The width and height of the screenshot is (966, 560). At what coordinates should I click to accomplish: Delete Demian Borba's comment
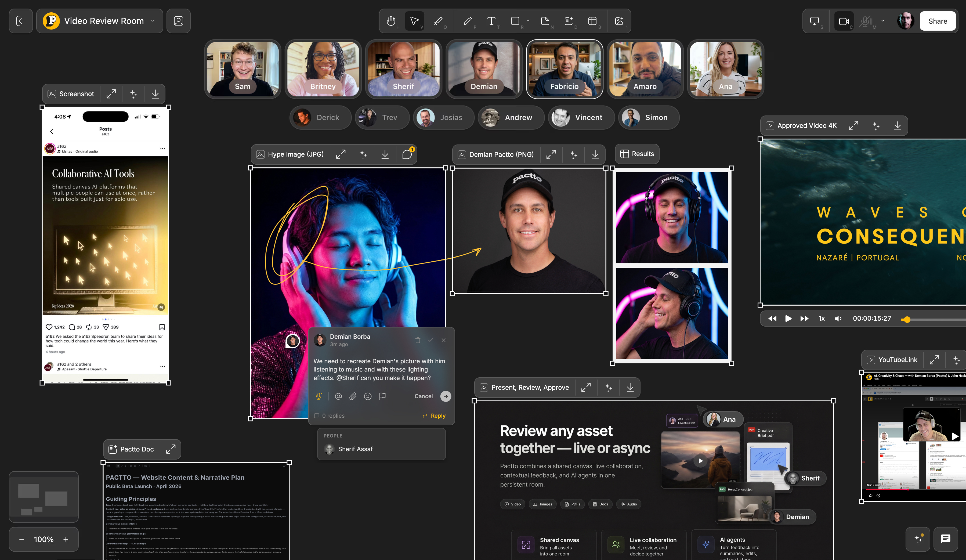418,340
